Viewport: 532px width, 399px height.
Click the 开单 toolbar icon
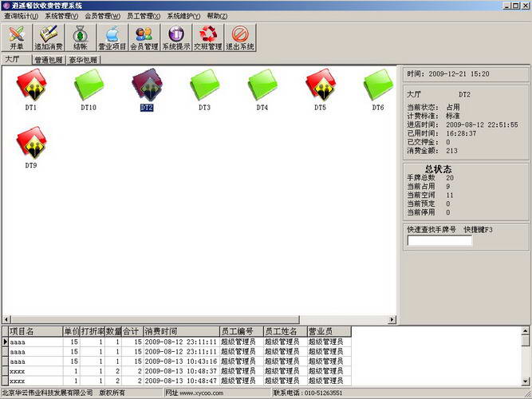click(17, 38)
